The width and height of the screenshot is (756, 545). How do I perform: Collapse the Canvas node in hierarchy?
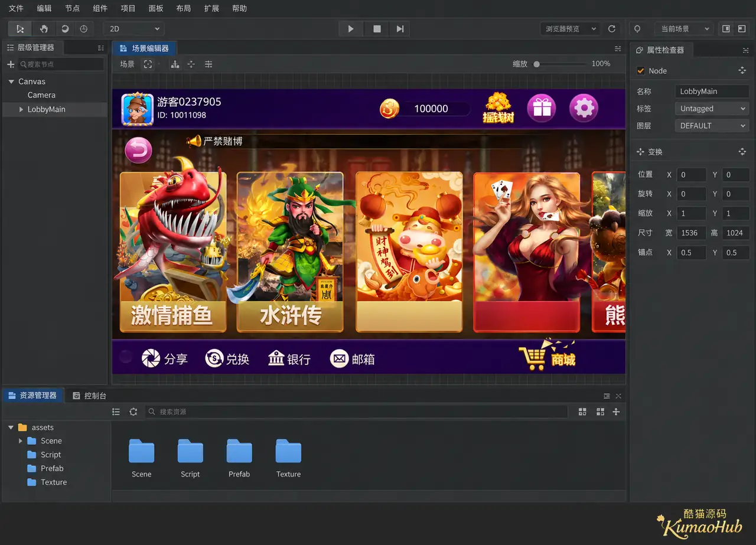coord(11,81)
